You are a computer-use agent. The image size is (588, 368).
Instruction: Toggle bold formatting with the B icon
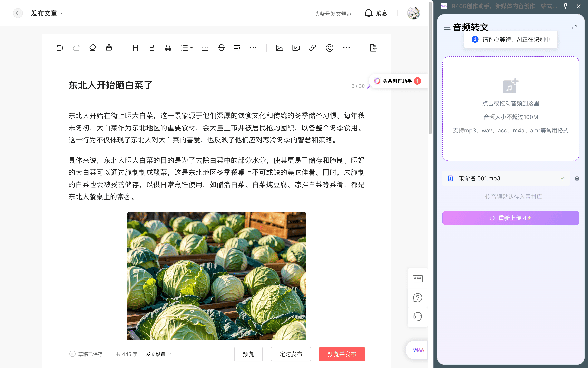pos(152,48)
